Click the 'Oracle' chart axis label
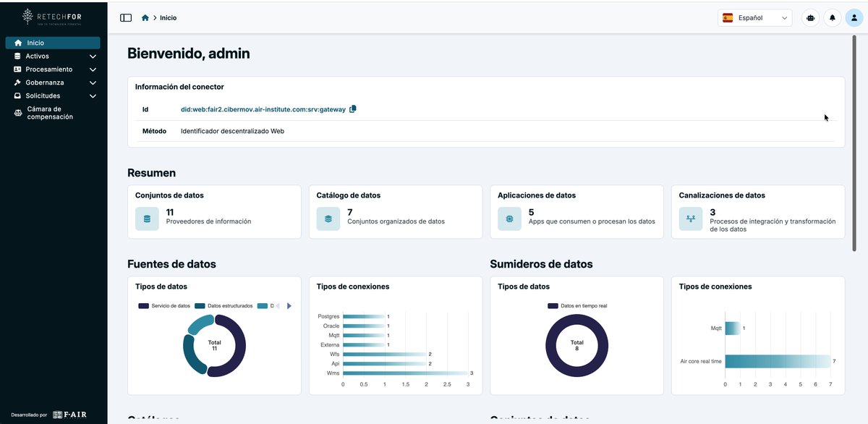868x424 pixels. [x=331, y=326]
